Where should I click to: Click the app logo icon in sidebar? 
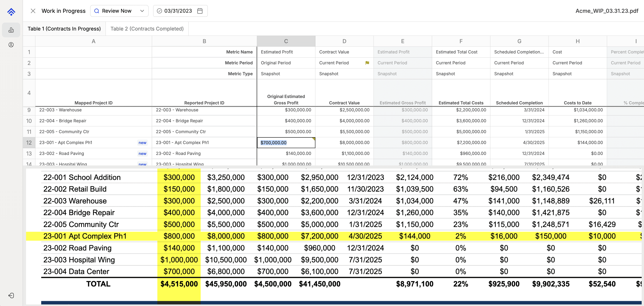[11, 11]
